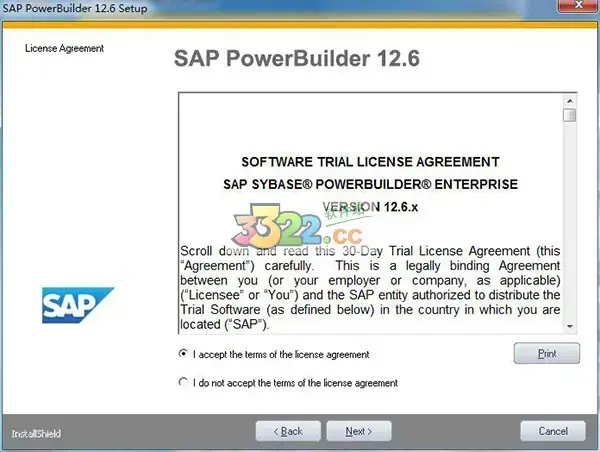Click the "License Agreement" step label

click(64, 48)
